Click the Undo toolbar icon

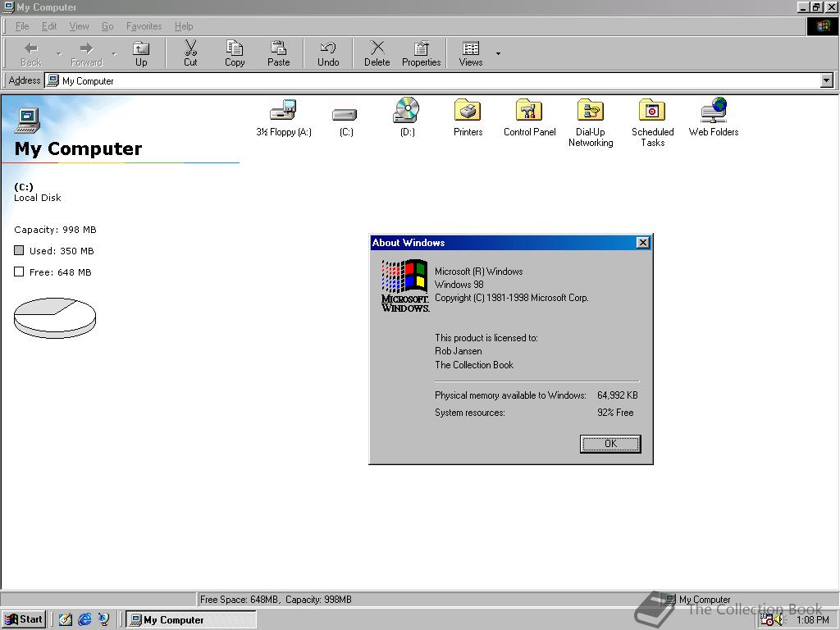[328, 54]
